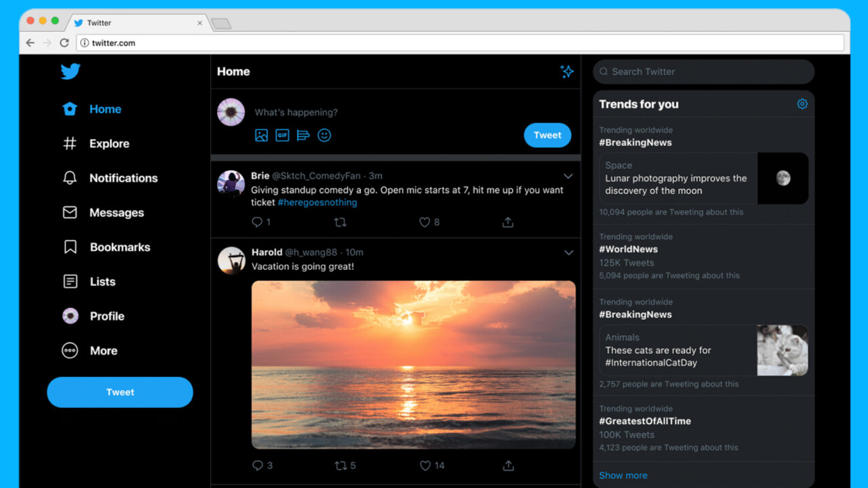Expand options chevron on Brie's tweet
Viewport: 868px width, 488px height.
tap(568, 176)
